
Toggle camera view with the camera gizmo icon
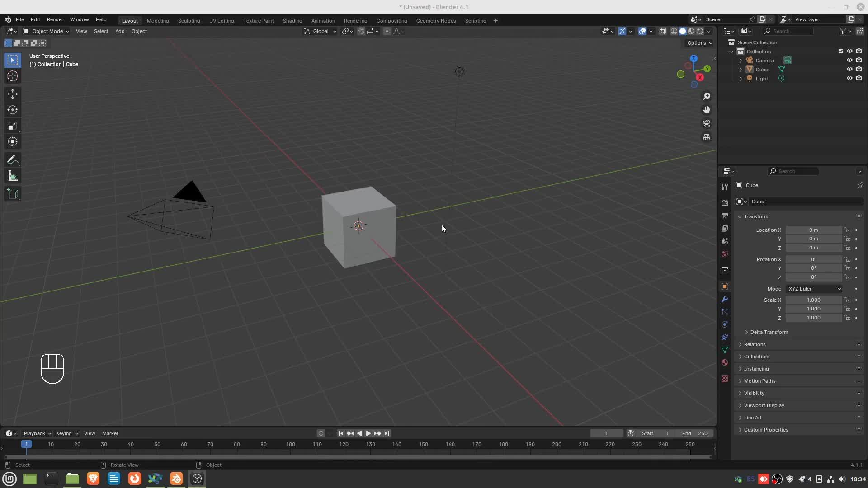click(x=707, y=123)
